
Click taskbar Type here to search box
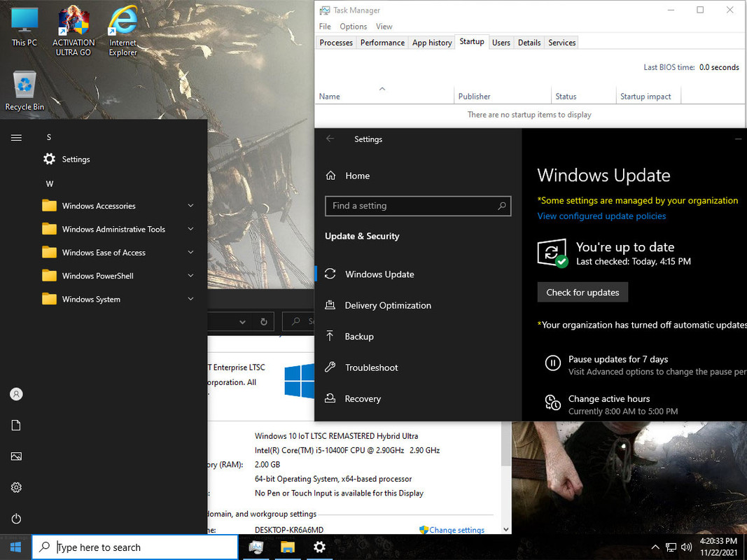(x=135, y=547)
